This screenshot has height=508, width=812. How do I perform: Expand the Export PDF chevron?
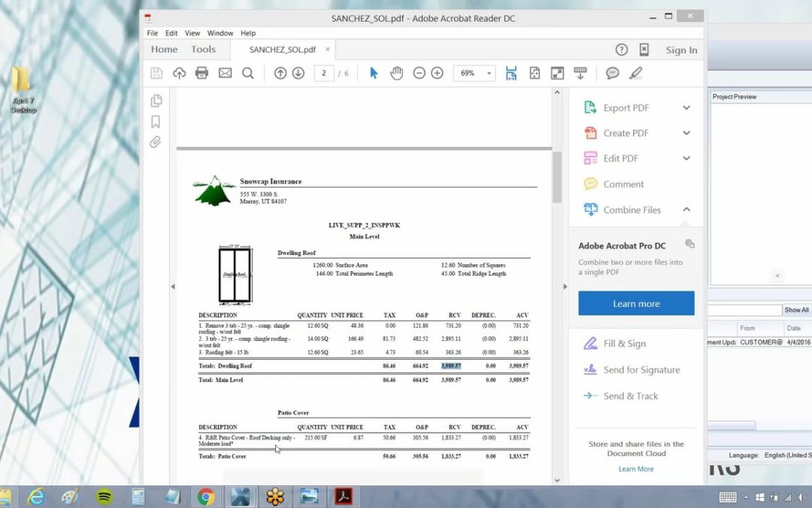pyautogui.click(x=686, y=108)
